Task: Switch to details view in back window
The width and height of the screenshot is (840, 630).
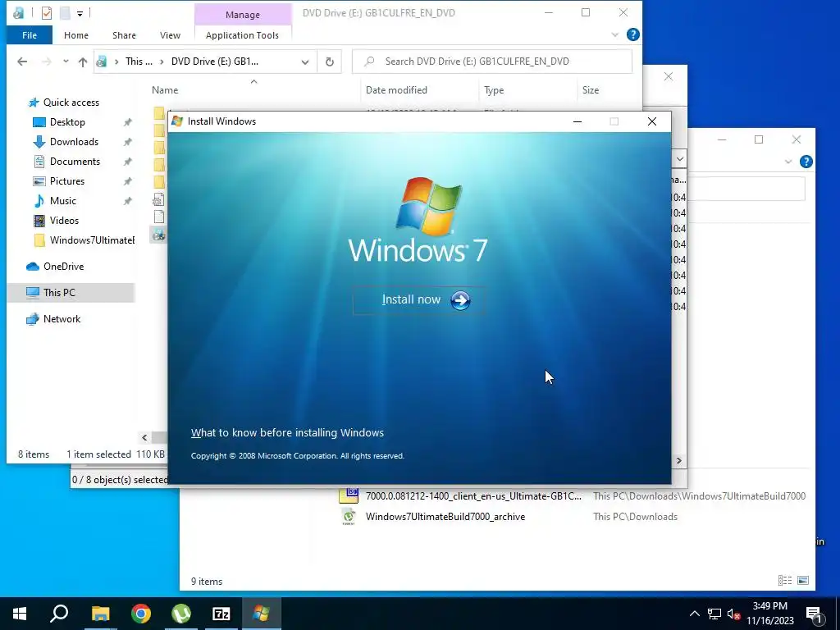Action: coord(785,580)
